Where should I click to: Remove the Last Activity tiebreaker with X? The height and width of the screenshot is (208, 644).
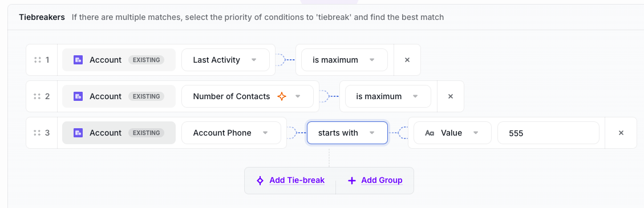click(407, 60)
